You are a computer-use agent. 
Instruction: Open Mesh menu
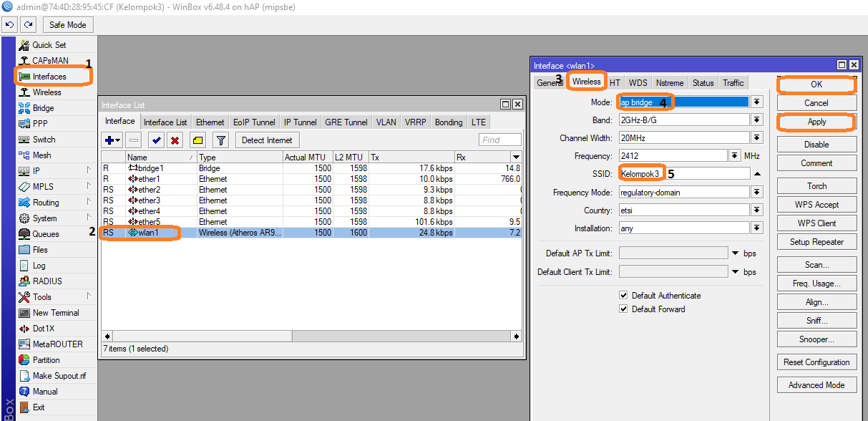[42, 155]
